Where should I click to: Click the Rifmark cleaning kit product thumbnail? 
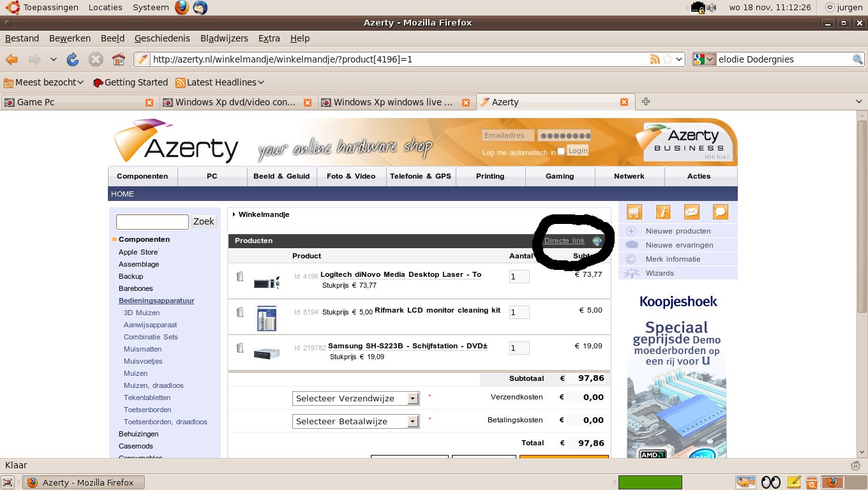point(267,318)
